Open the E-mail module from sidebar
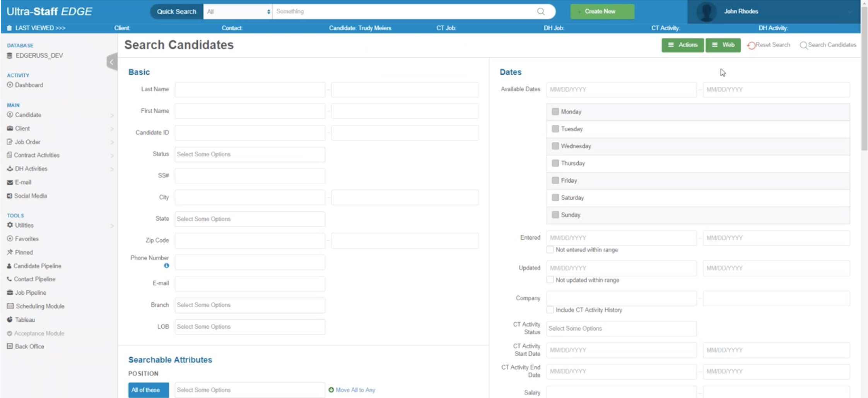The height and width of the screenshot is (398, 868). pos(22,182)
